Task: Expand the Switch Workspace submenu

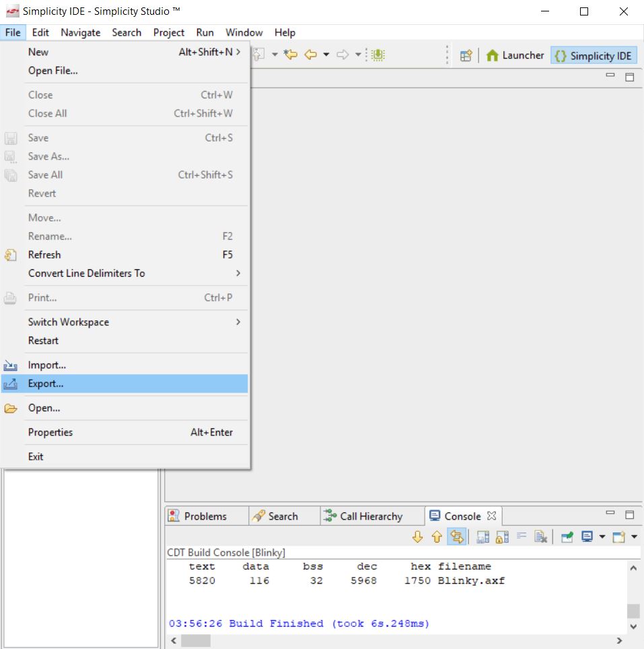Action: pos(69,322)
